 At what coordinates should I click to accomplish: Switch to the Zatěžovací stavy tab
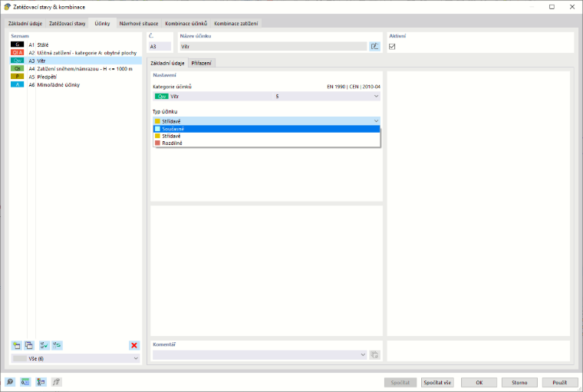pyautogui.click(x=68, y=24)
